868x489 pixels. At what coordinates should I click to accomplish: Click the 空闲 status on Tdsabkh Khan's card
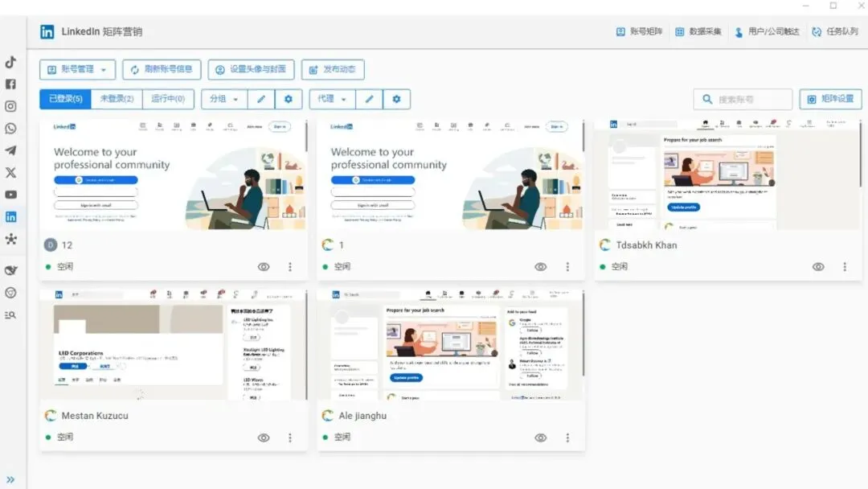coord(620,266)
